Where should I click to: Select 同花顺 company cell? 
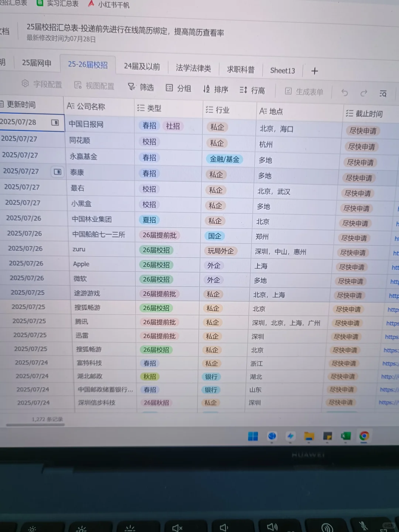click(100, 141)
